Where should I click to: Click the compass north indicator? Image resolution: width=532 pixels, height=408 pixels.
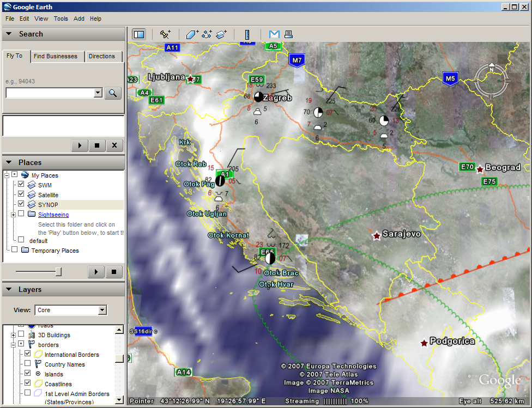[491, 69]
